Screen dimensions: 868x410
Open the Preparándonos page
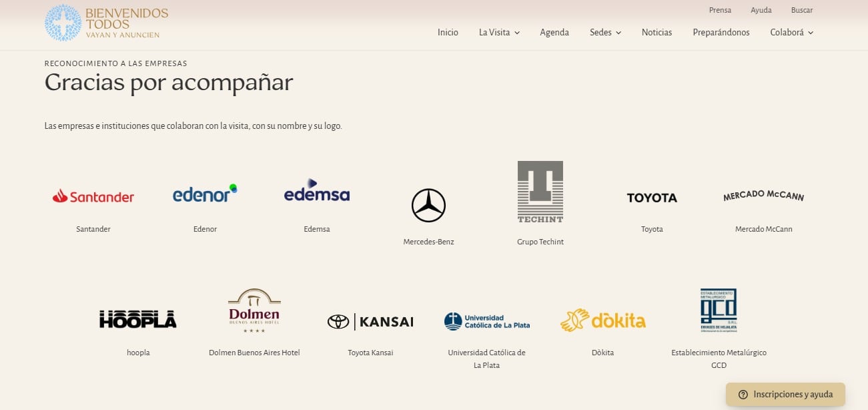point(721,32)
